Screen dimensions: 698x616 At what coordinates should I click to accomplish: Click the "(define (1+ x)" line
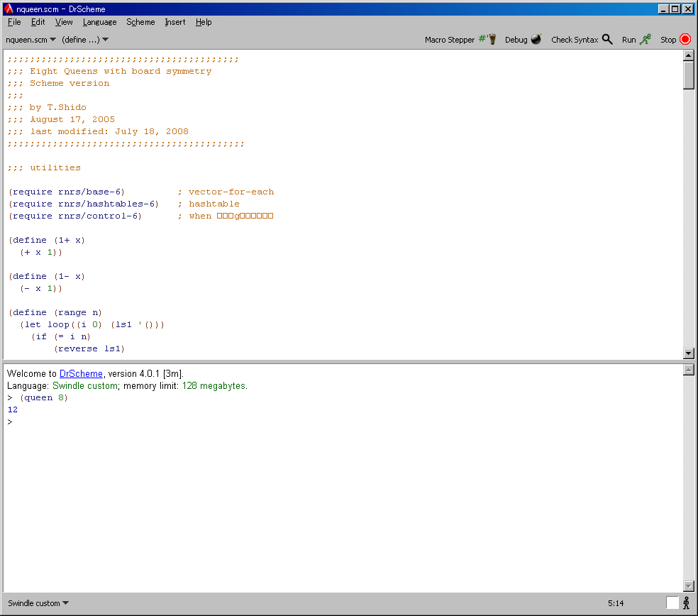click(x=47, y=240)
